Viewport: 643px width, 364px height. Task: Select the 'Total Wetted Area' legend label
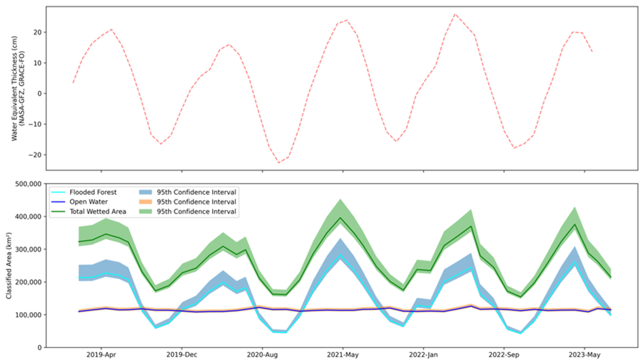[x=98, y=211]
